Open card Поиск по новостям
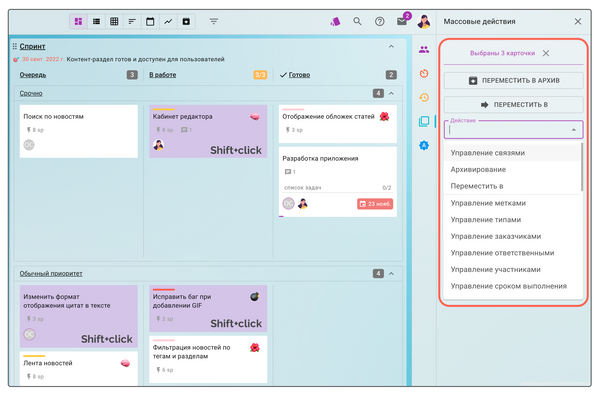 pyautogui.click(x=78, y=131)
